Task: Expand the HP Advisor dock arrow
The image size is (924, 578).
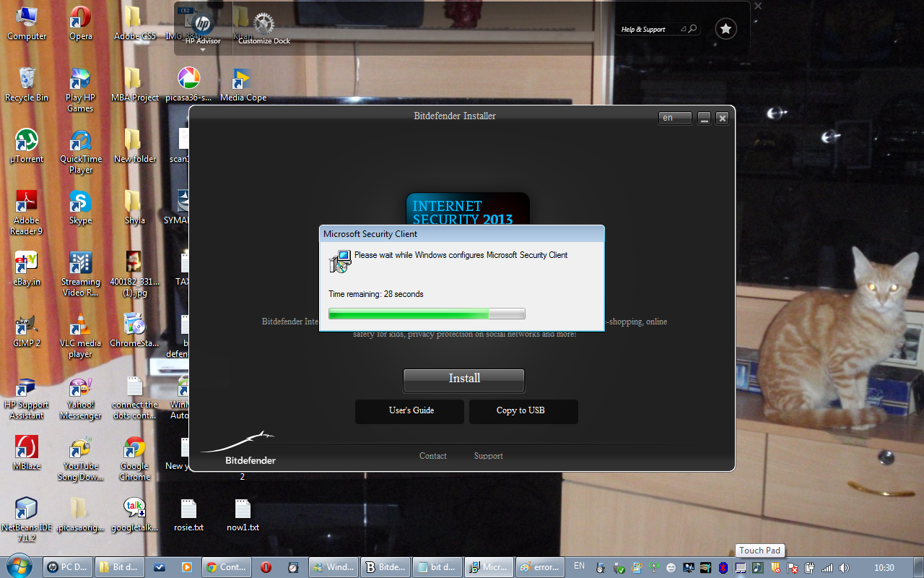Action: pyautogui.click(x=203, y=50)
